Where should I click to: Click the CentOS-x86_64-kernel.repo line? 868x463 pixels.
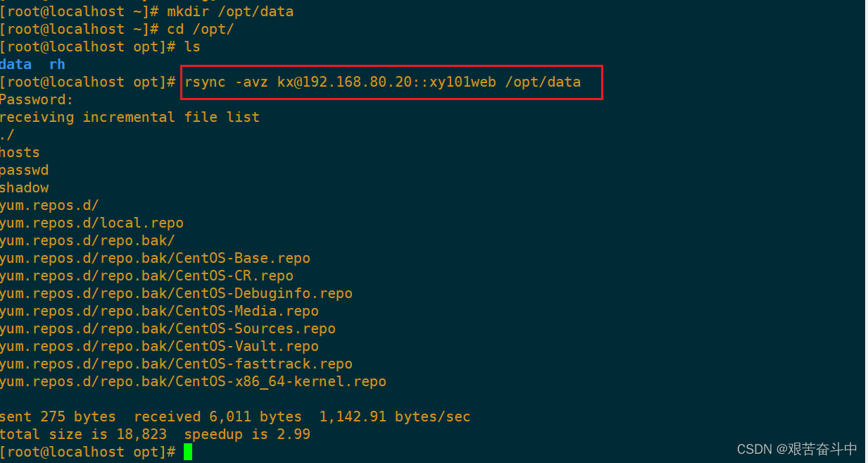pyautogui.click(x=193, y=381)
